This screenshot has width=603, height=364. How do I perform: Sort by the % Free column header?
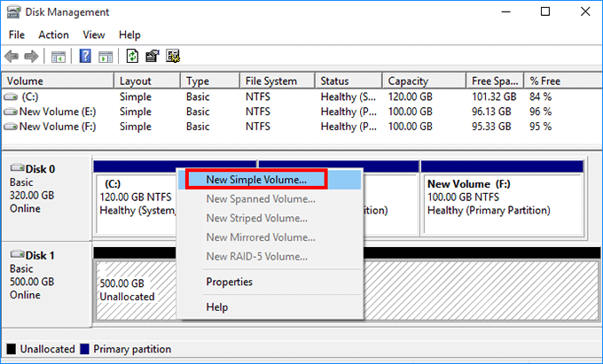(x=563, y=81)
